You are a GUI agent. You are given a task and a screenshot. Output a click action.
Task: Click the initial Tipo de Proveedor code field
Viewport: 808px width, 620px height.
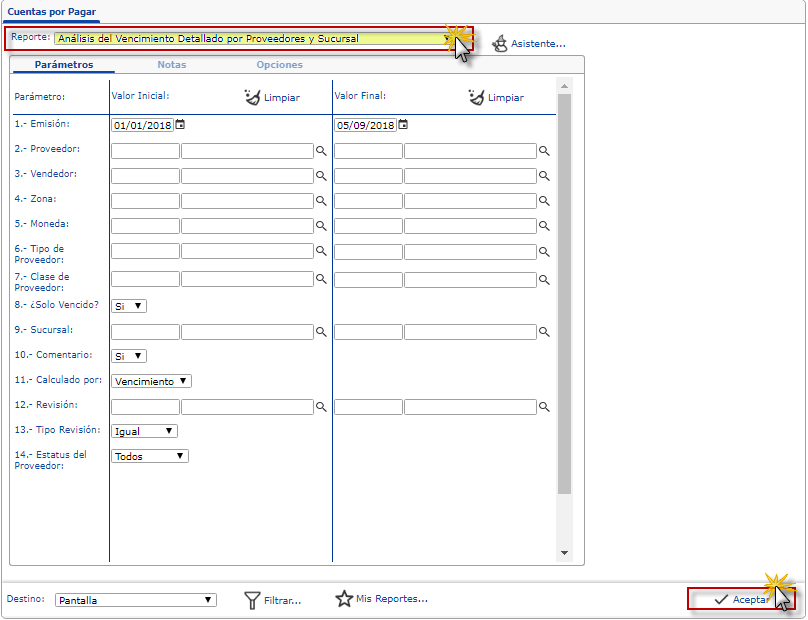[145, 251]
